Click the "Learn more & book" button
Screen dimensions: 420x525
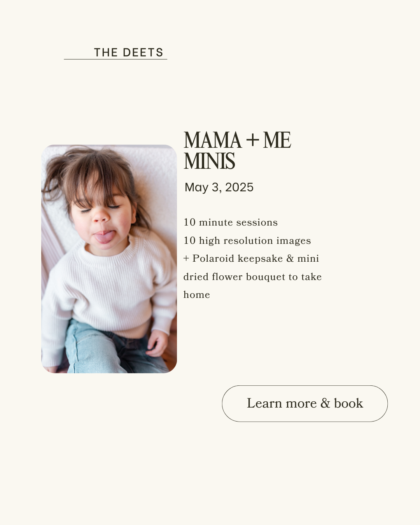click(305, 404)
